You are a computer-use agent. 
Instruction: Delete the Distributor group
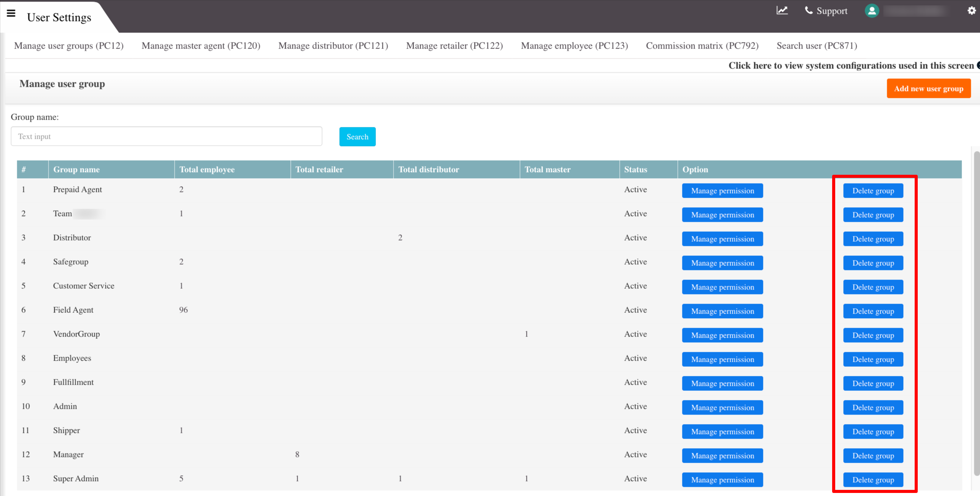click(873, 239)
